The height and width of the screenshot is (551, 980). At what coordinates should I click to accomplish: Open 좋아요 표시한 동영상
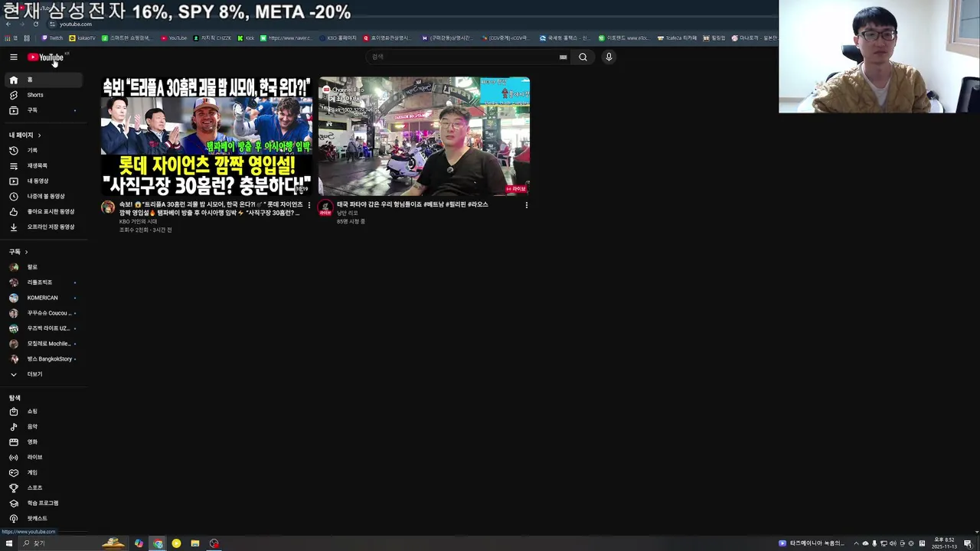(44, 211)
